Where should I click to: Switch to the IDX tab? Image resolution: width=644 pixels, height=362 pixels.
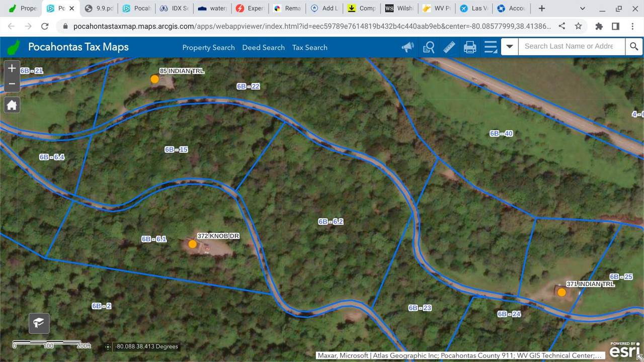(x=174, y=9)
